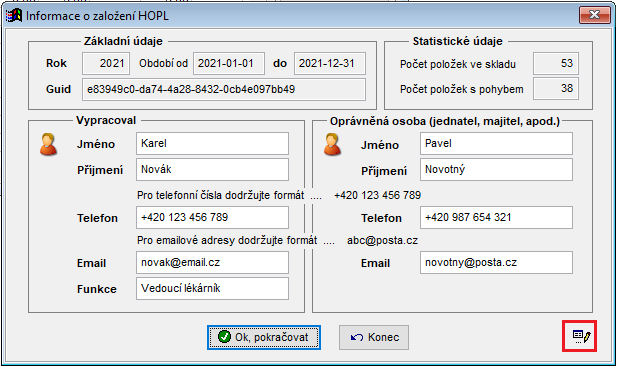Click the Statistické údaje group heading

[458, 41]
